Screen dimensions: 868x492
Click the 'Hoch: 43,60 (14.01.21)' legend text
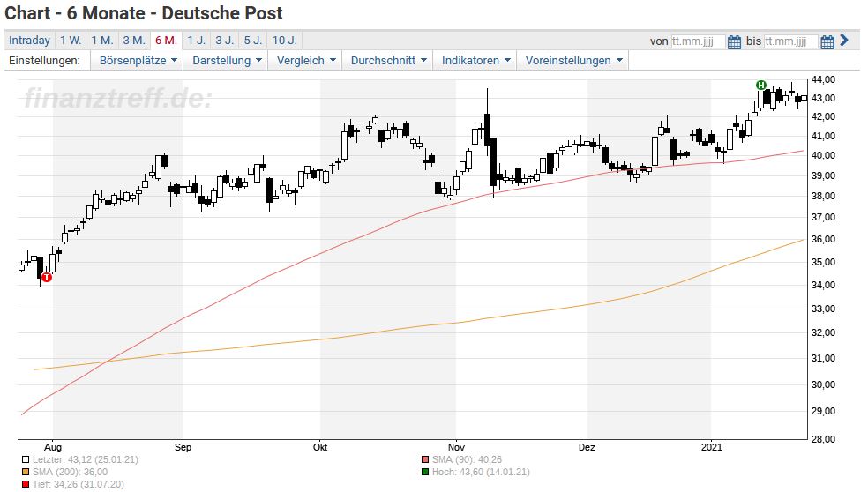pyautogui.click(x=481, y=472)
